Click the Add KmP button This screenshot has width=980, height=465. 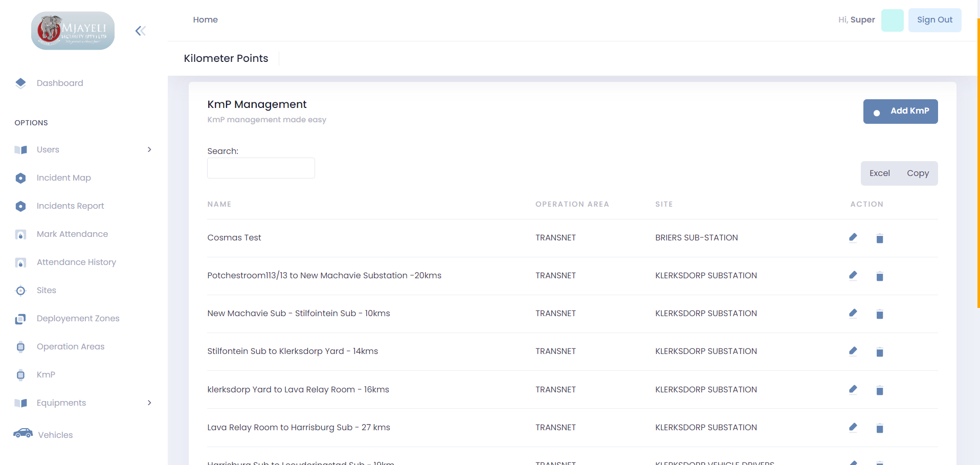(900, 112)
